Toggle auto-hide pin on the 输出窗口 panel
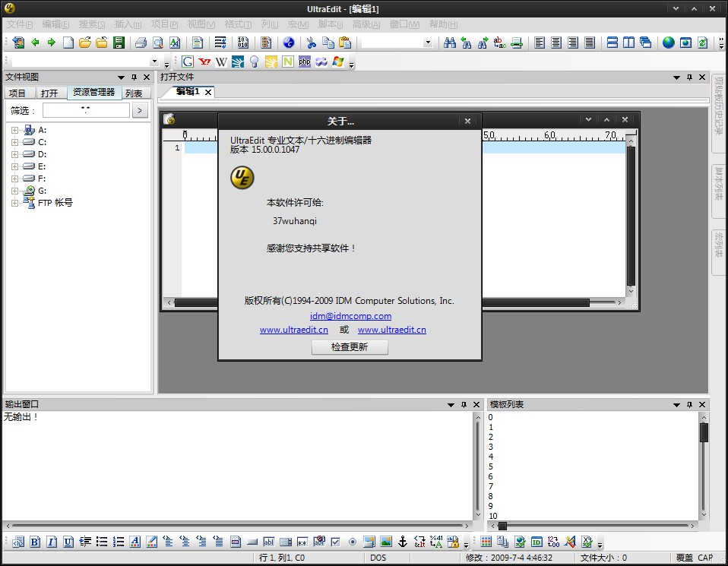The height and width of the screenshot is (566, 728). pyautogui.click(x=464, y=405)
